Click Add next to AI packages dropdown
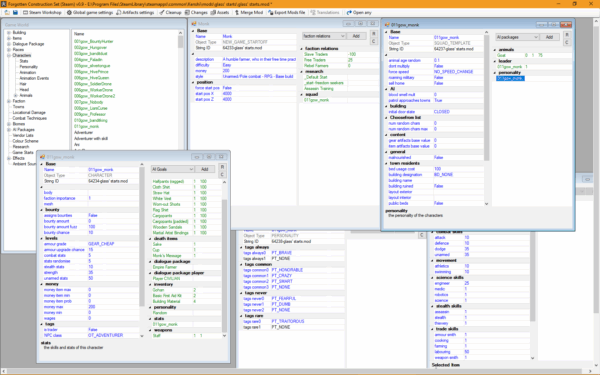600x375 pixels. point(549,37)
